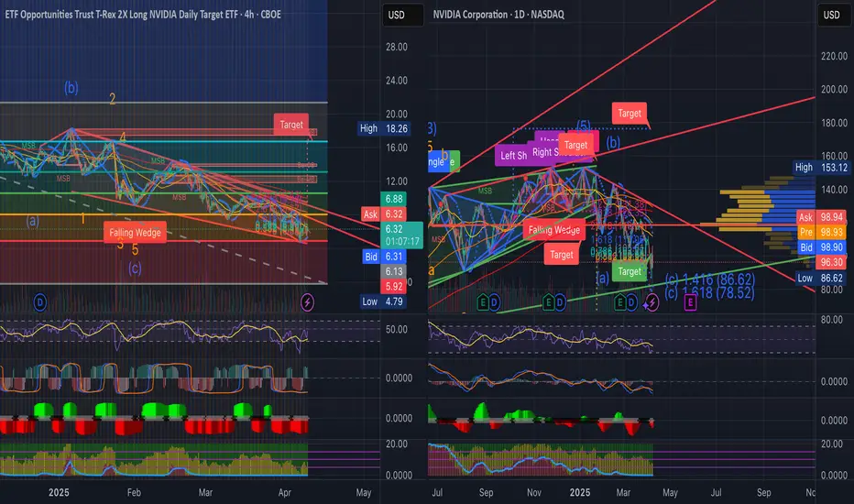Click the gray 6.13 price label
Image resolution: width=854 pixels, height=504 pixels.
point(394,271)
